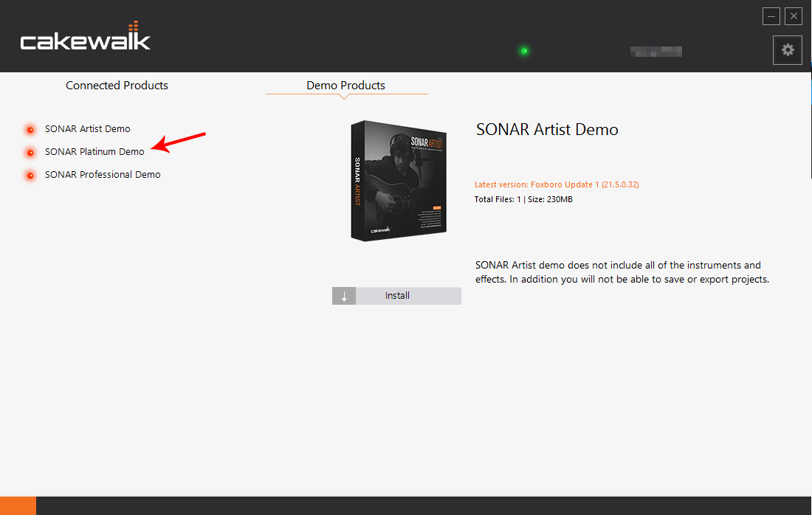Screen dimensions: 812x515
Task: Close the Cakewalk window
Action: pyautogui.click(x=794, y=15)
